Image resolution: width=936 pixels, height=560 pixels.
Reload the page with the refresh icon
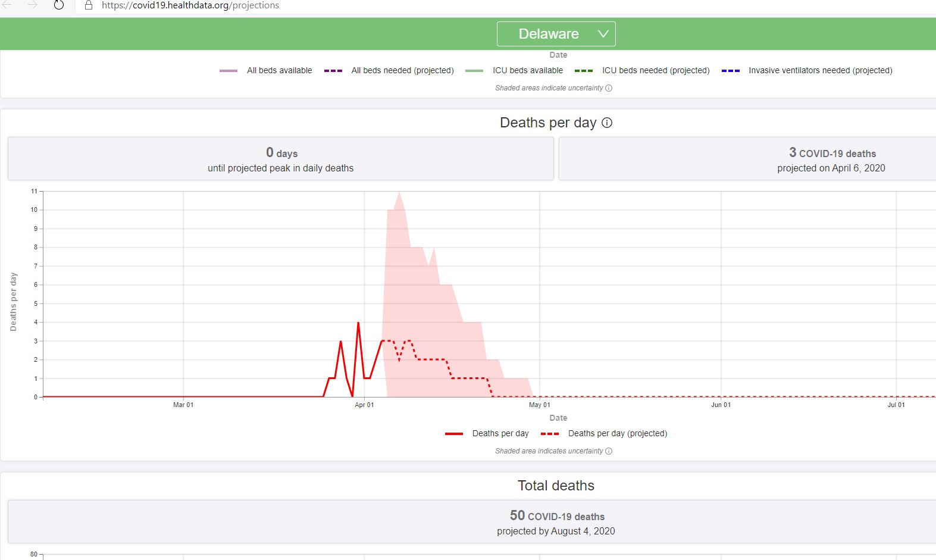tap(58, 5)
